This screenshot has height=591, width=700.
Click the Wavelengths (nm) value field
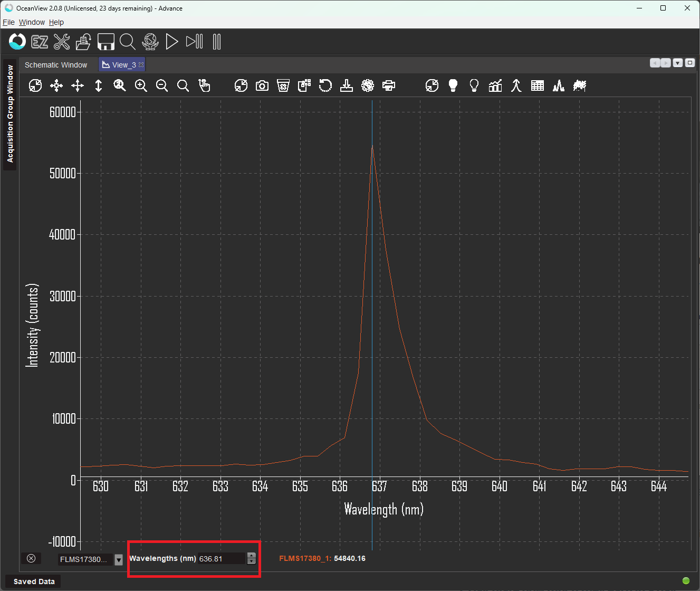tap(222, 559)
